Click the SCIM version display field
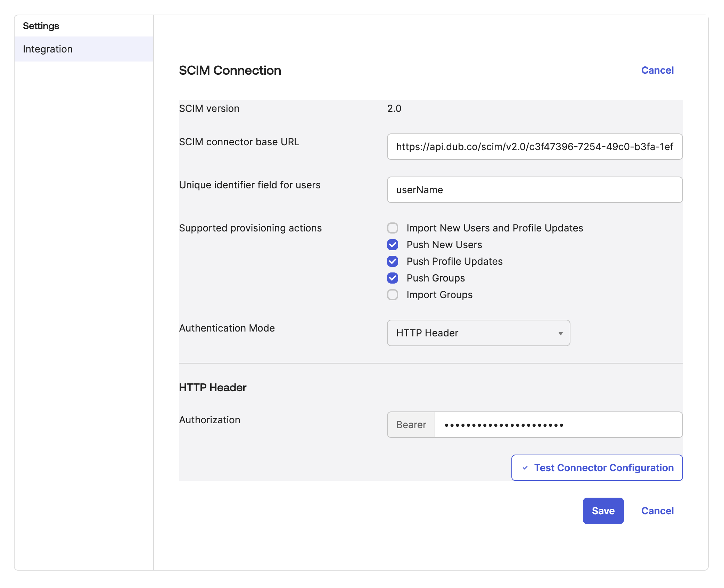This screenshot has width=724, height=588. (x=393, y=109)
